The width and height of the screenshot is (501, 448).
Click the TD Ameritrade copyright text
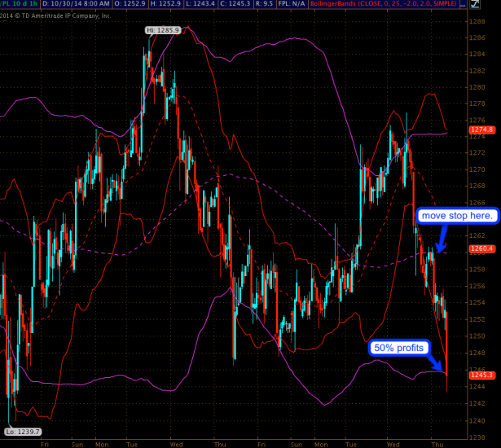pyautogui.click(x=57, y=15)
